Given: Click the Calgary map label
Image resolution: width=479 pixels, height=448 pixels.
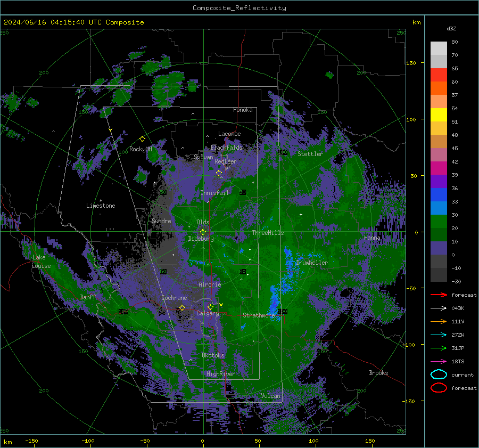Looking at the screenshot, I should (x=208, y=313).
